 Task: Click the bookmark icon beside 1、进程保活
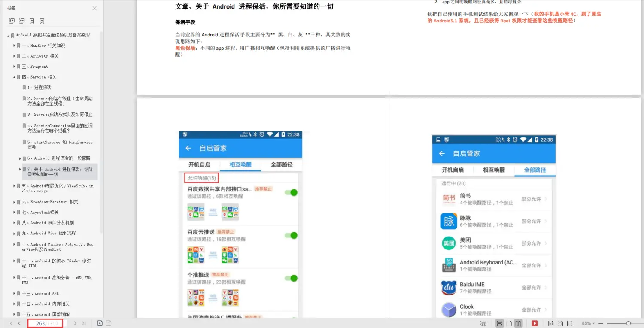point(24,88)
